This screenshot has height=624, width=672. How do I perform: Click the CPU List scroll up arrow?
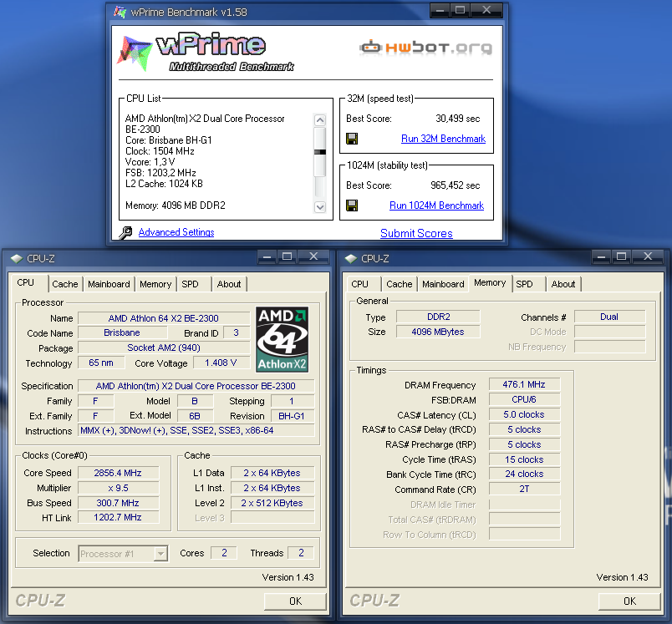point(320,120)
